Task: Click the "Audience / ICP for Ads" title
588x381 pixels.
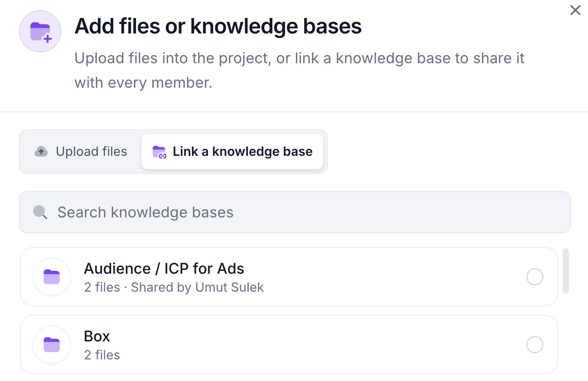Action: pos(164,268)
